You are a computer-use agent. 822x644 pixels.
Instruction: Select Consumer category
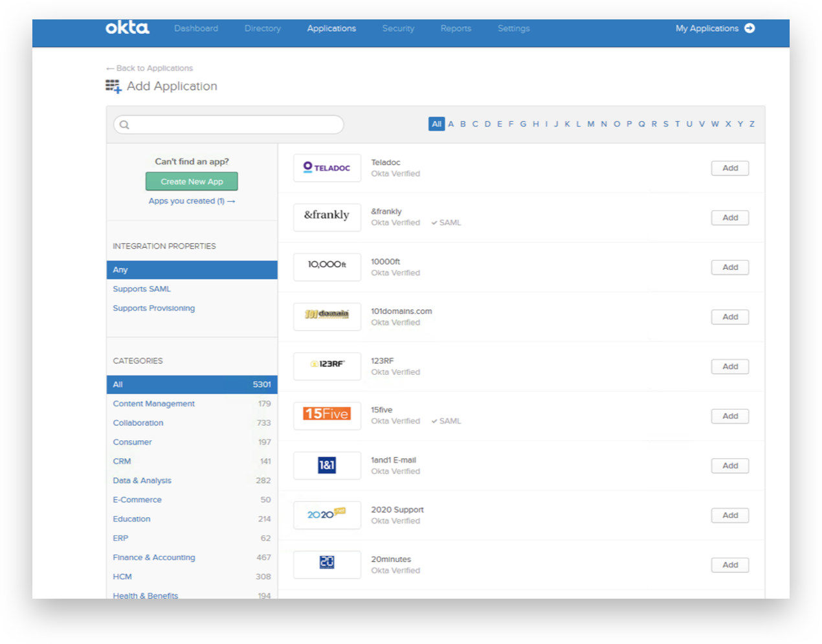point(132,442)
